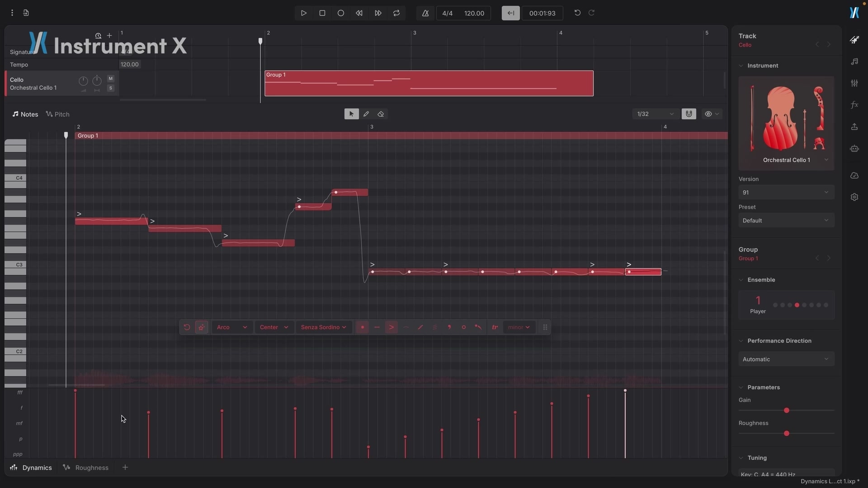Switch to the Notes tab
868x488 pixels.
tap(25, 114)
